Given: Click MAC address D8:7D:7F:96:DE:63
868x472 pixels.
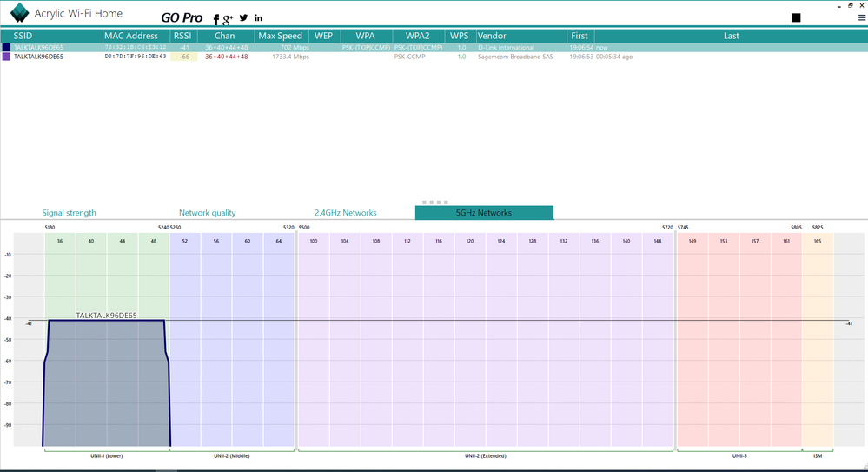Looking at the screenshot, I should (x=136, y=57).
